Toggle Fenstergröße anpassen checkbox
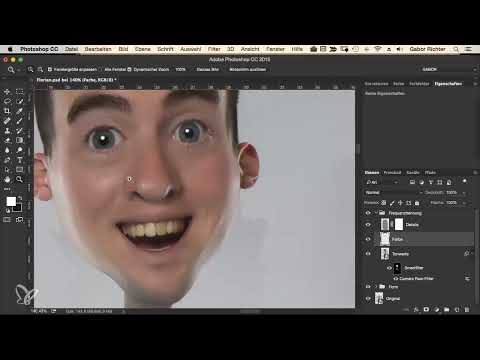Screen dimensions: 480x360 tap(50, 69)
